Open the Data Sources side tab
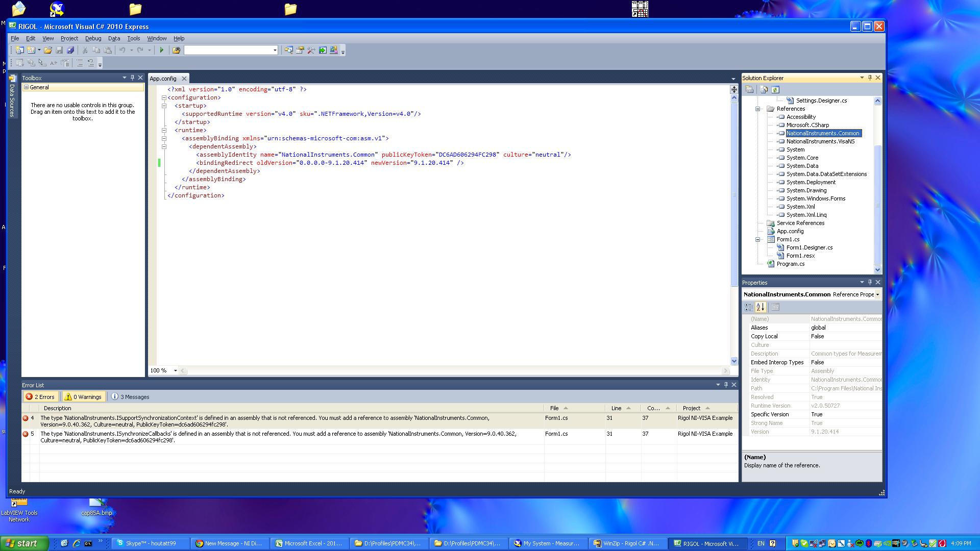The height and width of the screenshot is (551, 980). tap(12, 96)
